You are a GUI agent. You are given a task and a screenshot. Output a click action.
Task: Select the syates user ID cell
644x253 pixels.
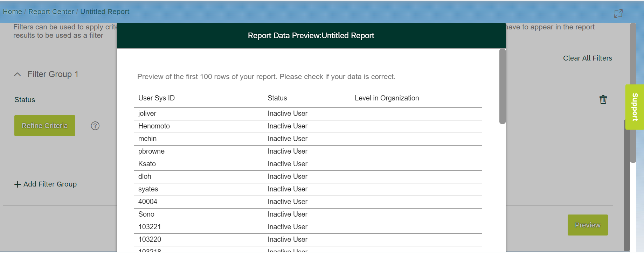[x=148, y=189]
